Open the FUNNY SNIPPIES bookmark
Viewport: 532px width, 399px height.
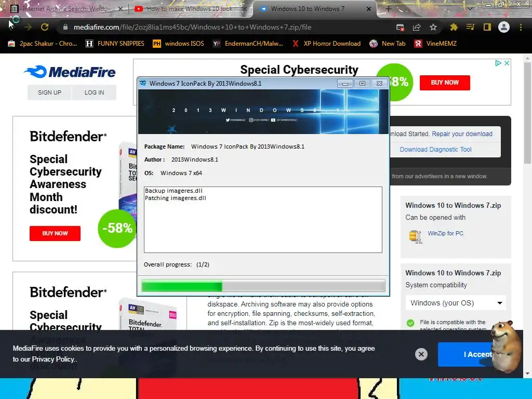point(115,44)
